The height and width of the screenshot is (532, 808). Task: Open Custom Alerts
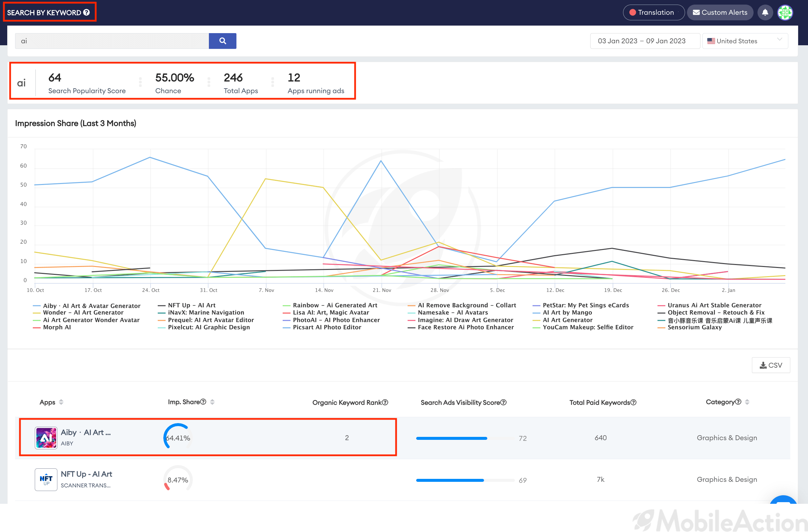coord(720,12)
